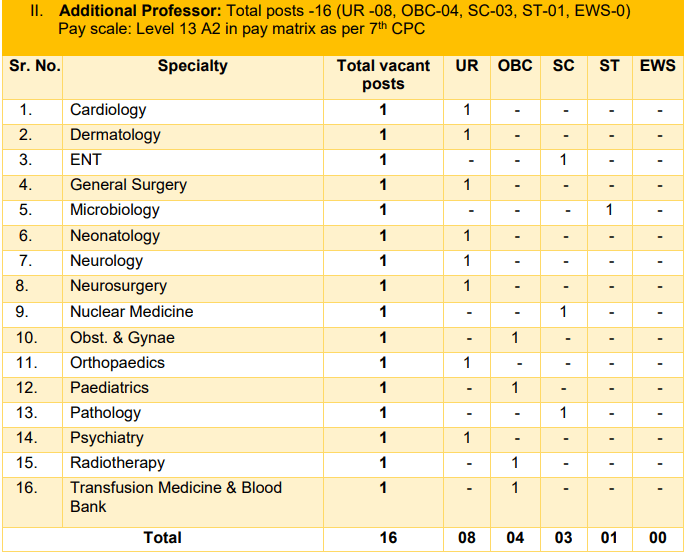Select the "Radiotherapy" row label
686x556 pixels.
(117, 463)
